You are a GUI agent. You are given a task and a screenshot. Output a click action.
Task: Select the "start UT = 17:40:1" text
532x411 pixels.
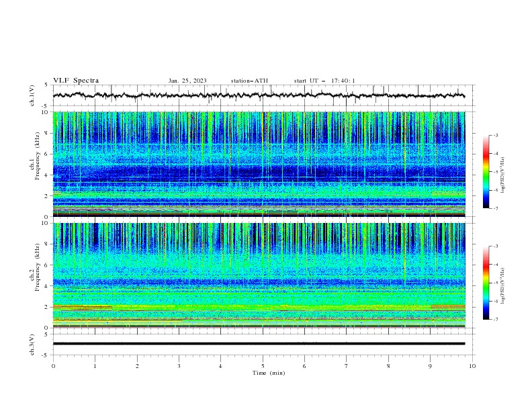[324, 81]
